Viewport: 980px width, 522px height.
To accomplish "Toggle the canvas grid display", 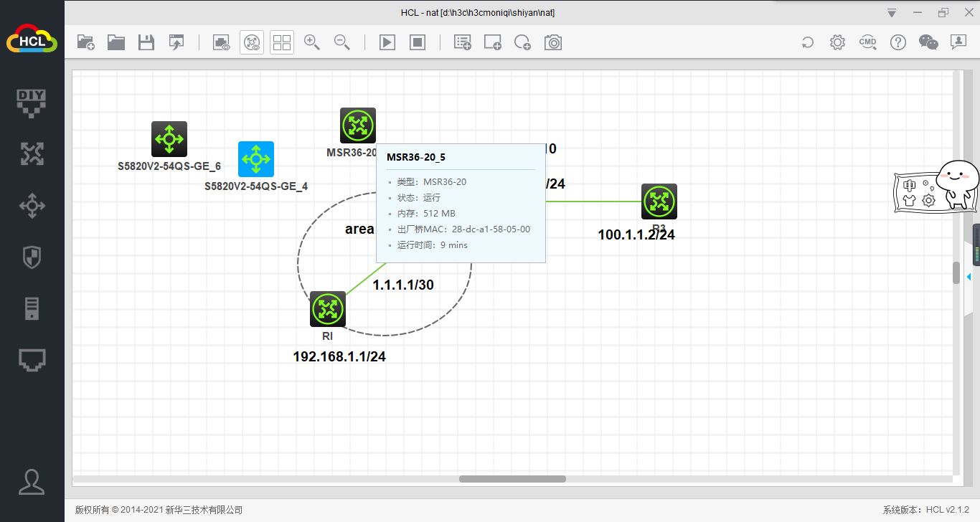I will (282, 42).
